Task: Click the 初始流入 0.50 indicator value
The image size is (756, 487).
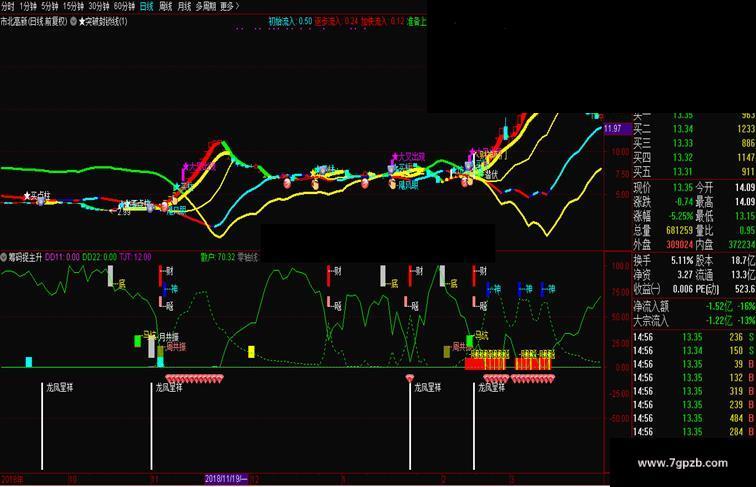Action: [290, 21]
